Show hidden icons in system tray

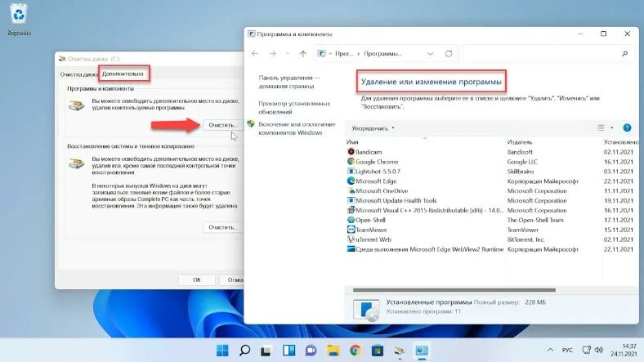pos(550,350)
